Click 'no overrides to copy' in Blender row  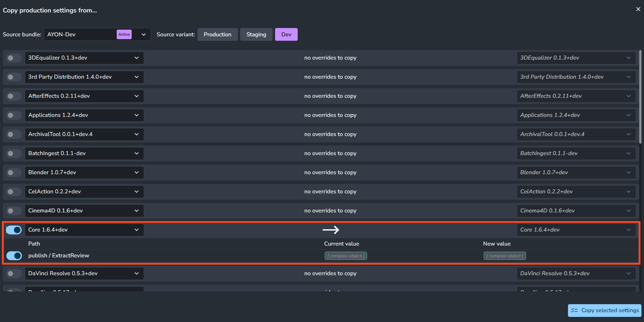(330, 173)
